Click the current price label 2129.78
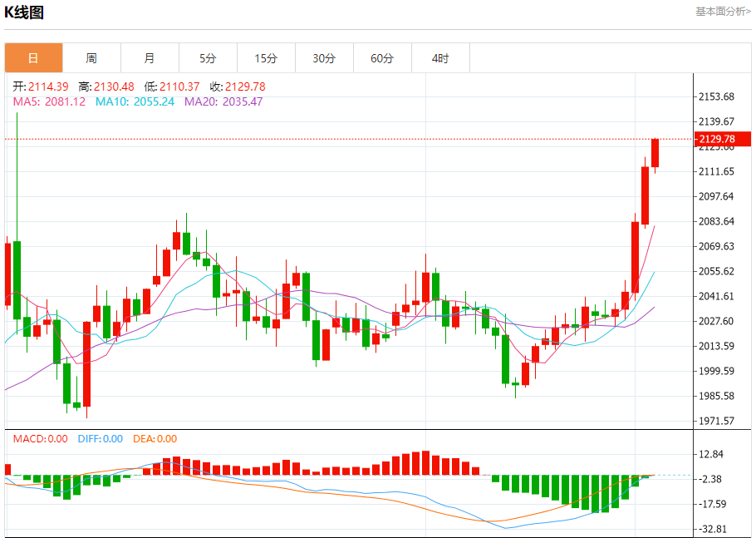The width and height of the screenshot is (756, 538). coord(722,139)
